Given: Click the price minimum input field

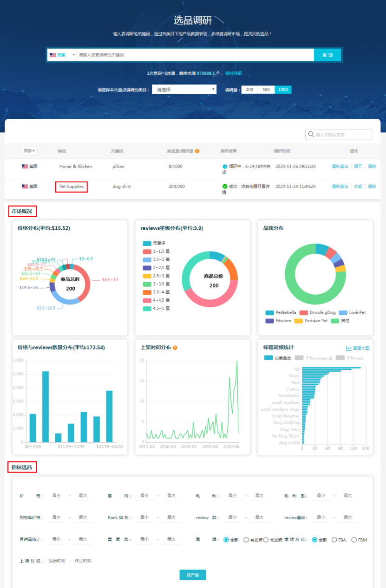Looking at the screenshot, I should click(56, 496).
